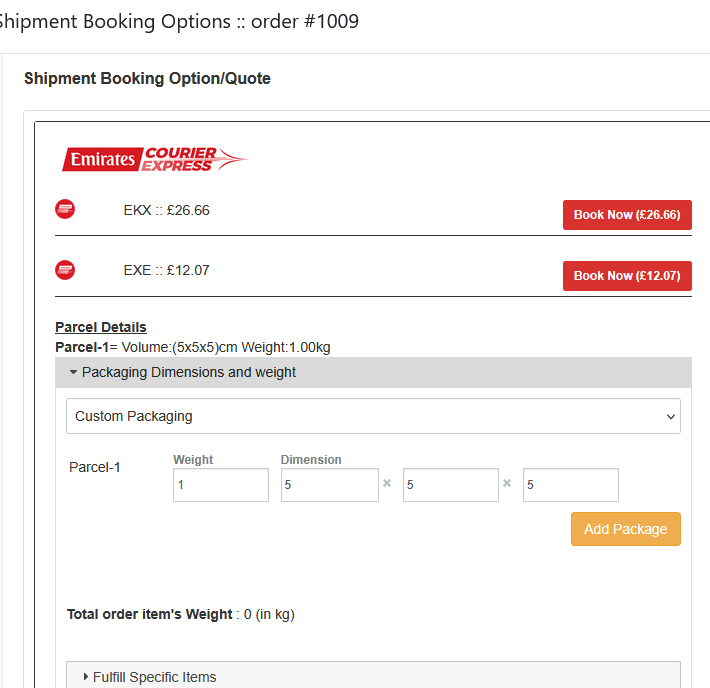Click the second Dimension input field
The height and width of the screenshot is (688, 710).
pos(451,485)
